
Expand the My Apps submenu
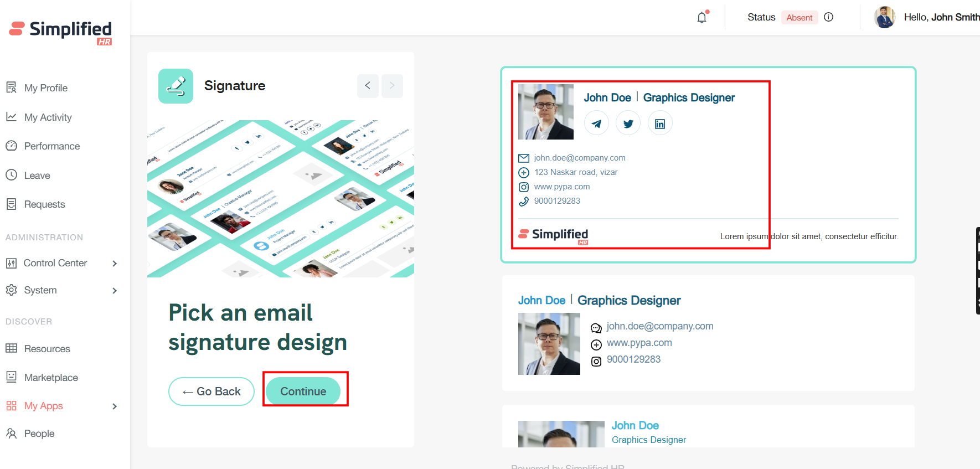pos(115,406)
